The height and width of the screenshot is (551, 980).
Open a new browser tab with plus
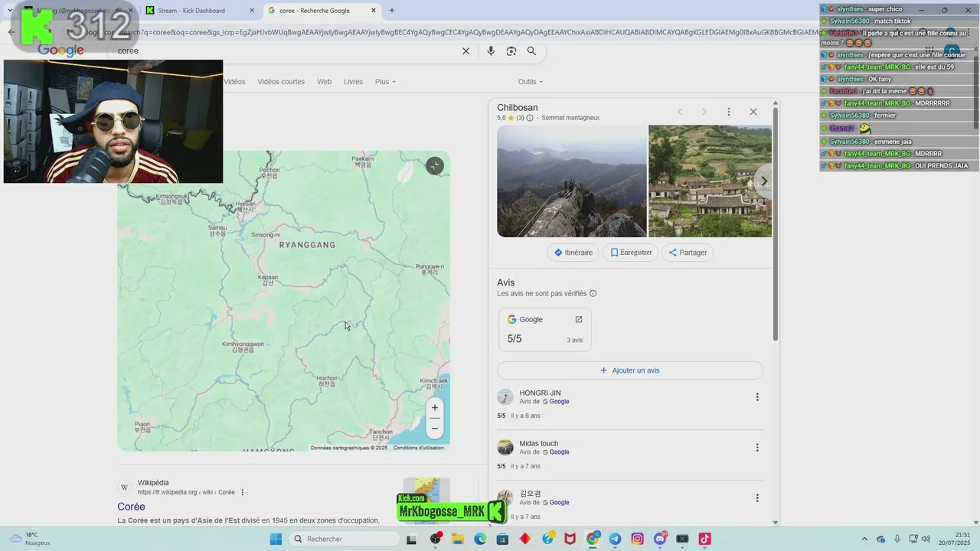point(392,11)
